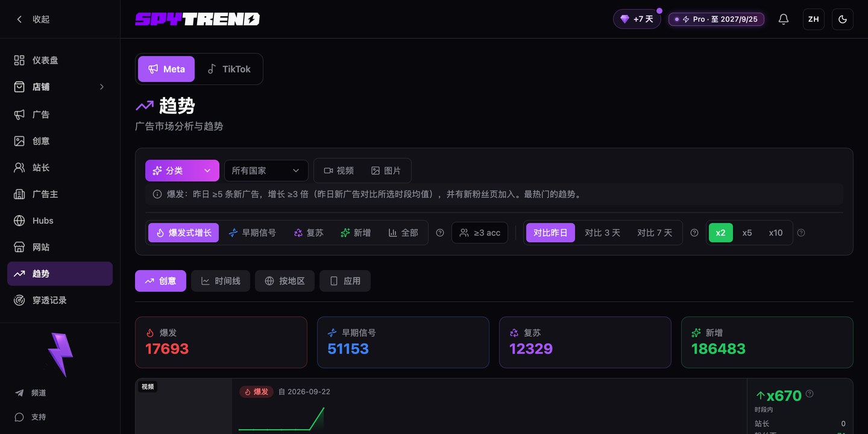Open help icon next to x10 multiplier

[x=801, y=233]
